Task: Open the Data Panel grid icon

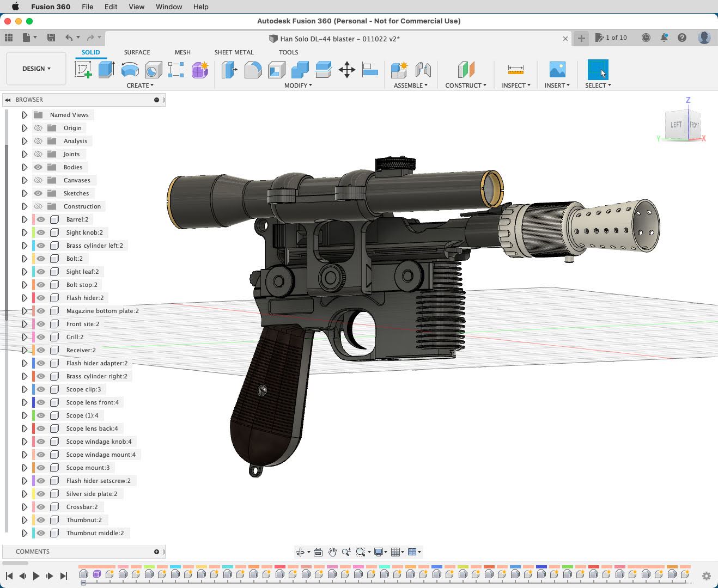Action: (9, 38)
